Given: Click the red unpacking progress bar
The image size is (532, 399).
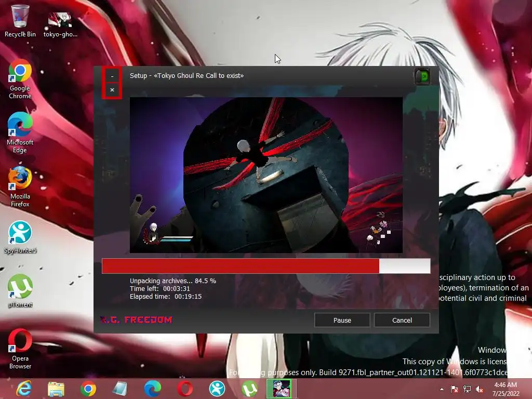Looking at the screenshot, I should (x=266, y=266).
